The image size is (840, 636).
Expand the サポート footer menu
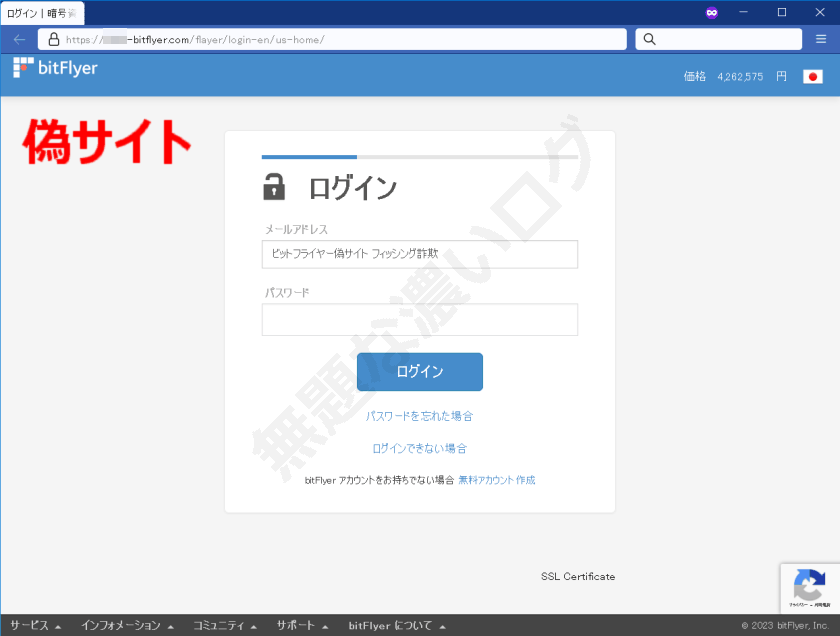[x=302, y=625]
